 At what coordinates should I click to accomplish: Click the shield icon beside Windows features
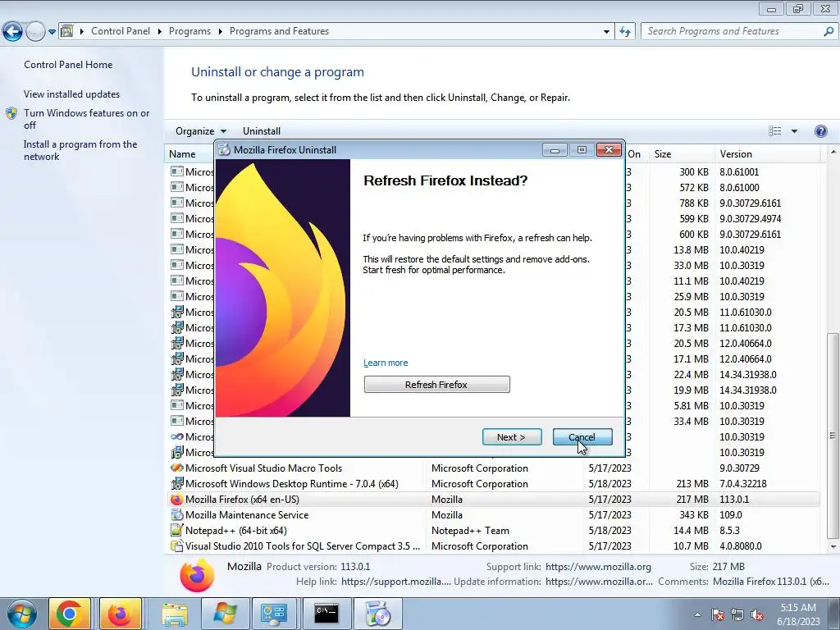tap(11, 113)
